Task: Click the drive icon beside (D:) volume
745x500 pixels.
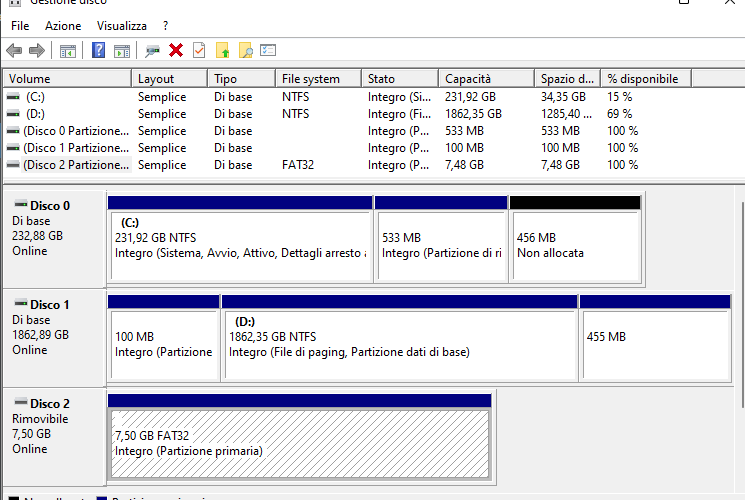Action: (13, 114)
